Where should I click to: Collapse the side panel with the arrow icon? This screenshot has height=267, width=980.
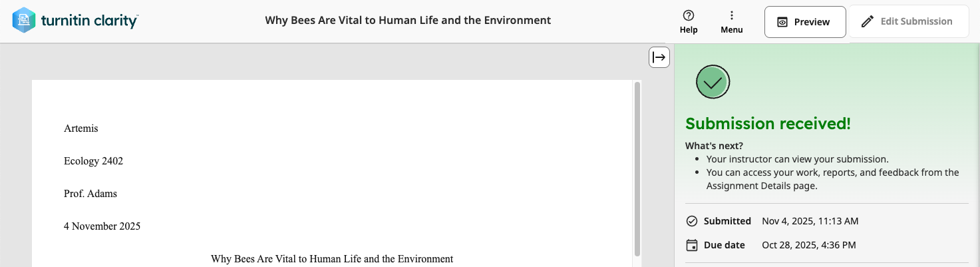pos(659,57)
